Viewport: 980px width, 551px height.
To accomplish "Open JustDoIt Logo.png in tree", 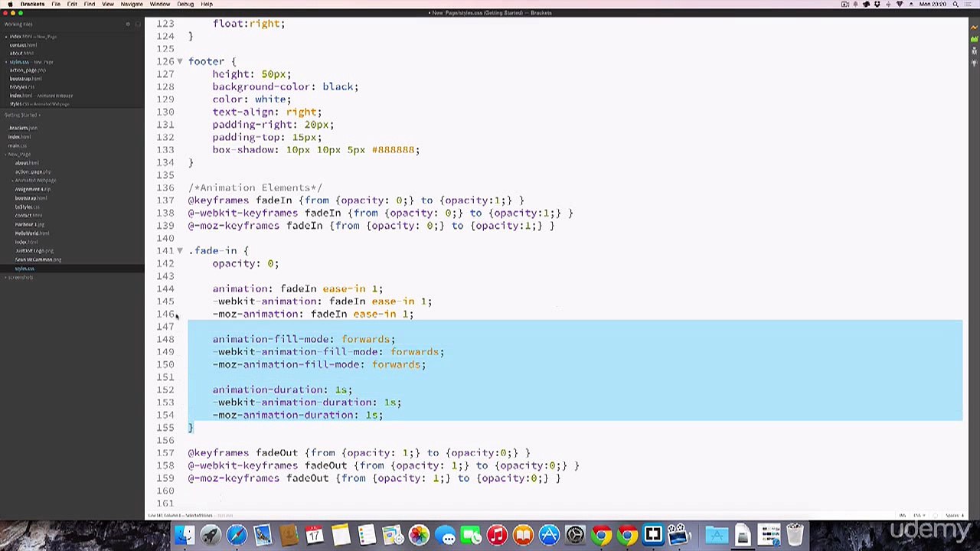I will tap(34, 250).
